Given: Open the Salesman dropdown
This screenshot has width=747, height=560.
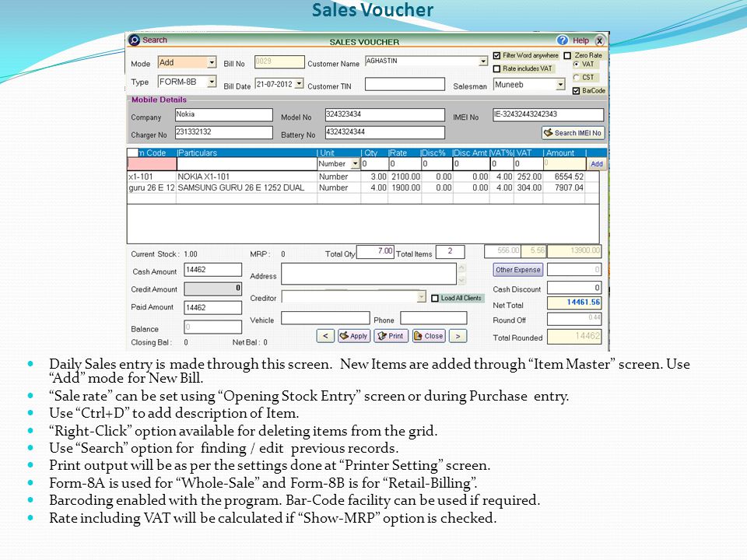Looking at the screenshot, I should (x=560, y=85).
